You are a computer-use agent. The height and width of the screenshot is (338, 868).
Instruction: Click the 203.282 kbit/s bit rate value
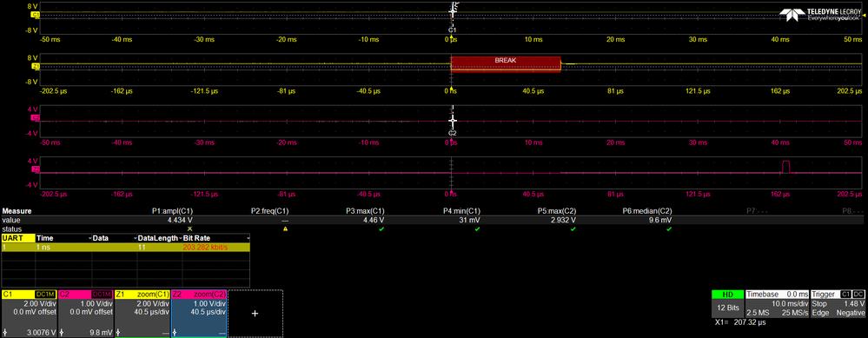tap(205, 248)
